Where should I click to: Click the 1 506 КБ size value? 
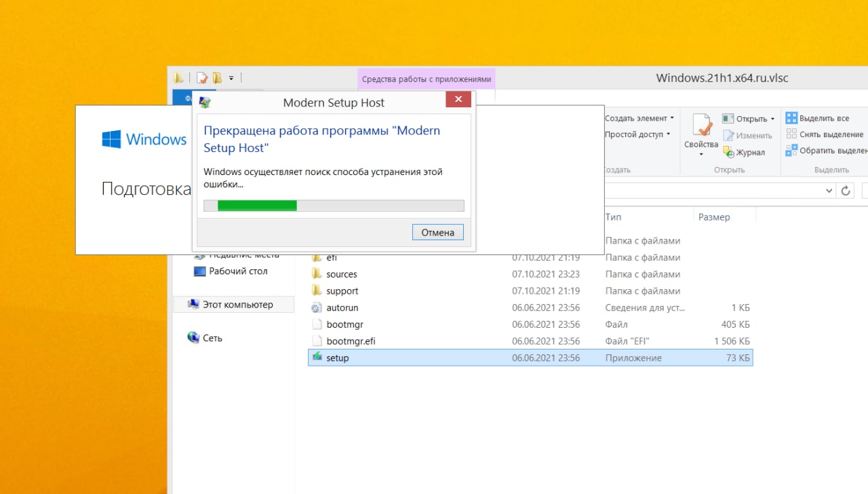732,341
